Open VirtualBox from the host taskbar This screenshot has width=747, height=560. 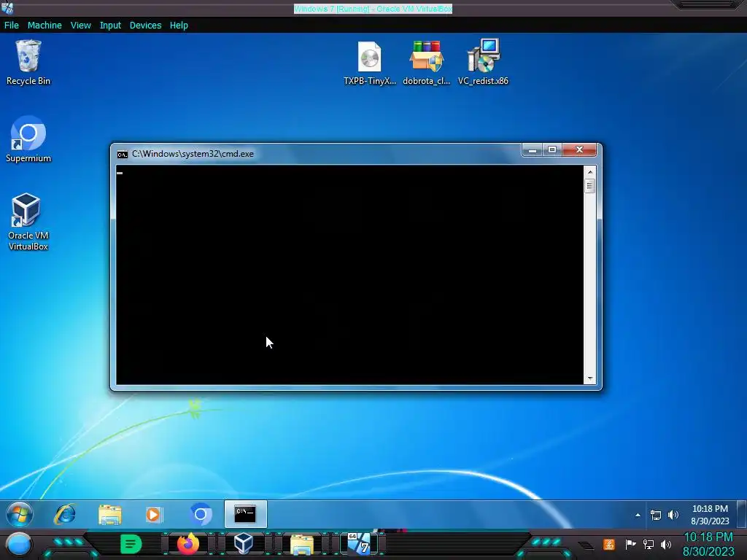coord(243,544)
